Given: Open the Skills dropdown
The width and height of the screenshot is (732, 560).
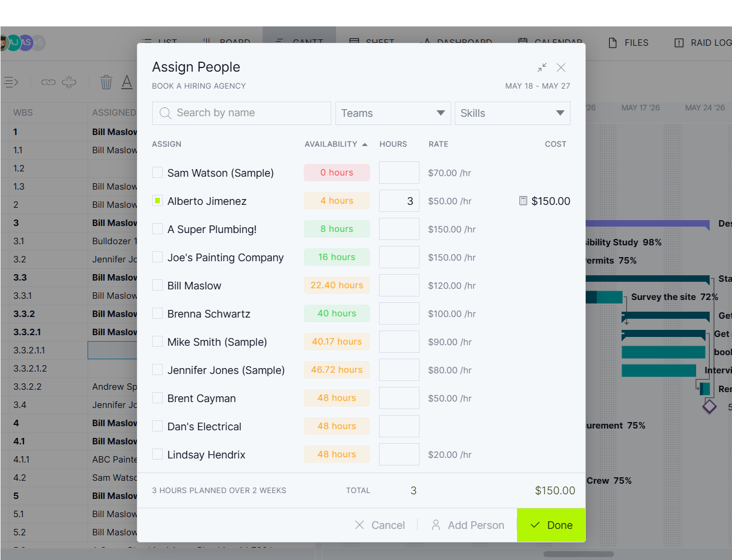Looking at the screenshot, I should [512, 113].
